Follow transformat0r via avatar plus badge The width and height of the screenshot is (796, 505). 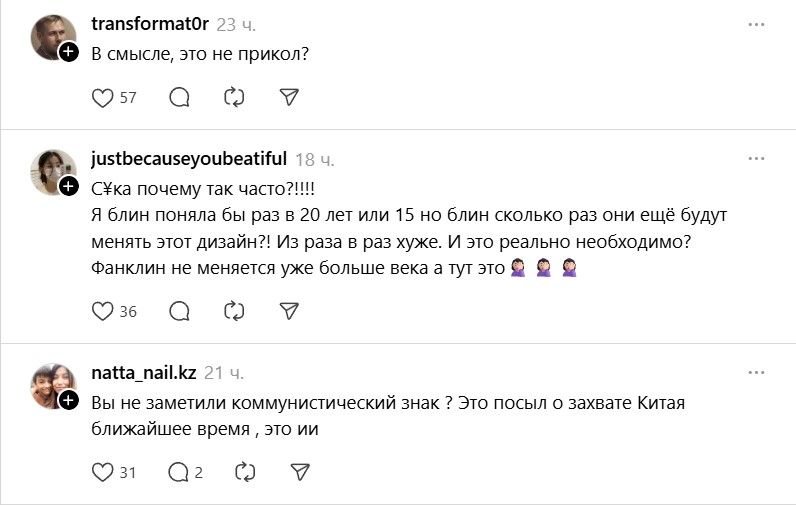(x=69, y=52)
